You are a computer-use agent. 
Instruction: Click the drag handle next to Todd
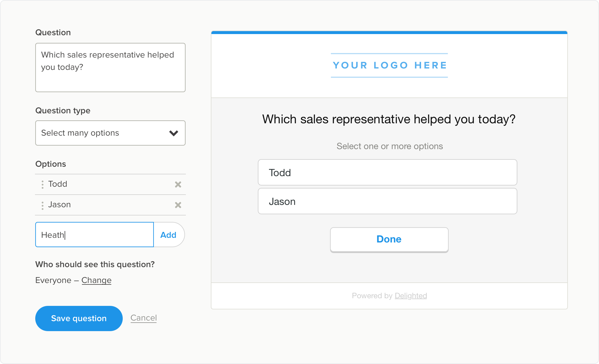coord(42,184)
